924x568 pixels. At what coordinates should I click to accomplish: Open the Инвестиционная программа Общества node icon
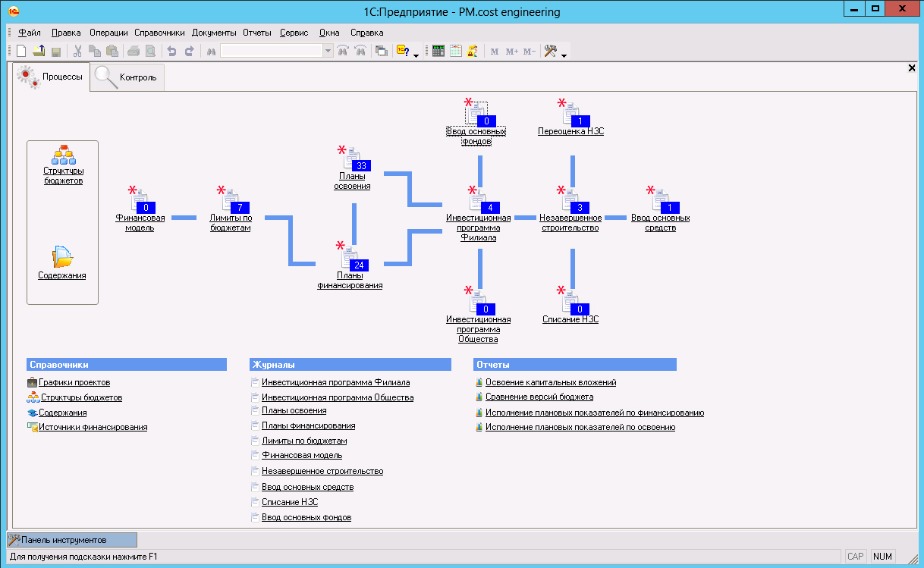pyautogui.click(x=479, y=301)
